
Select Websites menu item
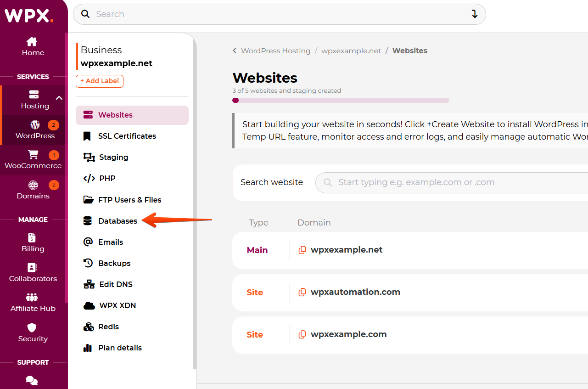tap(132, 115)
